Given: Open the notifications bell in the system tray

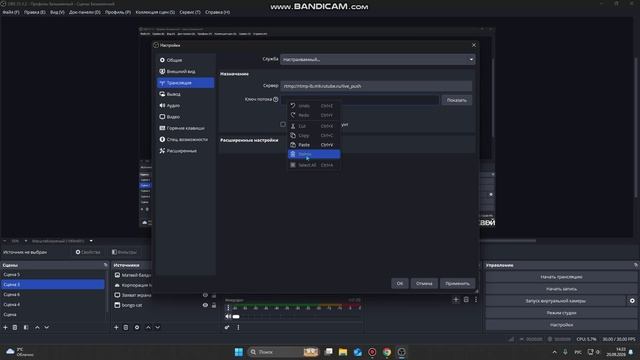Looking at the screenshot, I should click(x=631, y=352).
